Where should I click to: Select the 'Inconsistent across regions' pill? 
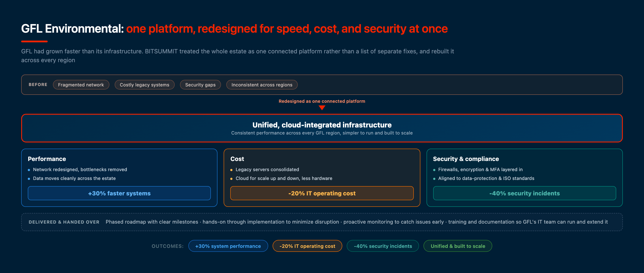[262, 85]
